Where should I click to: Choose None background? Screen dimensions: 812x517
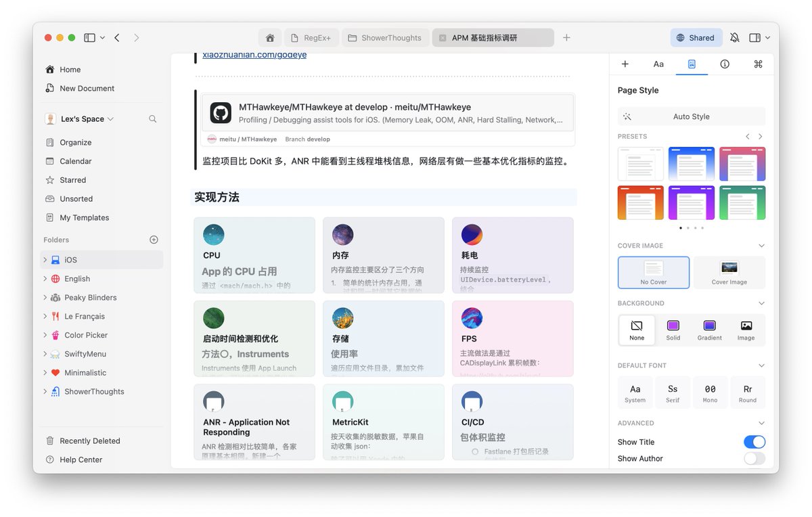click(x=637, y=330)
